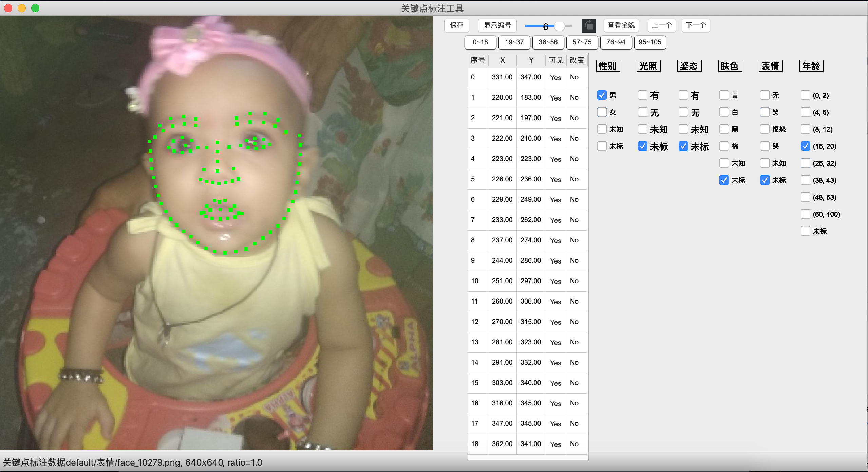The height and width of the screenshot is (472, 868).
Task: Check 未知 under 表情 column
Action: [x=765, y=163]
